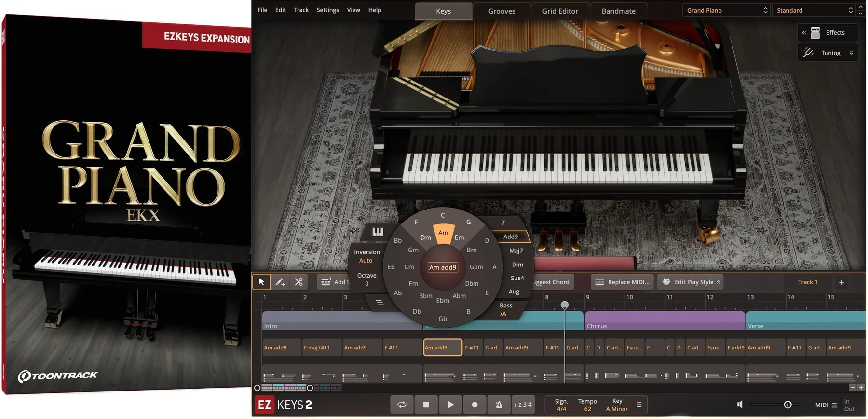Click the playhead marker on timeline
This screenshot has height=419, width=868.
565,305
